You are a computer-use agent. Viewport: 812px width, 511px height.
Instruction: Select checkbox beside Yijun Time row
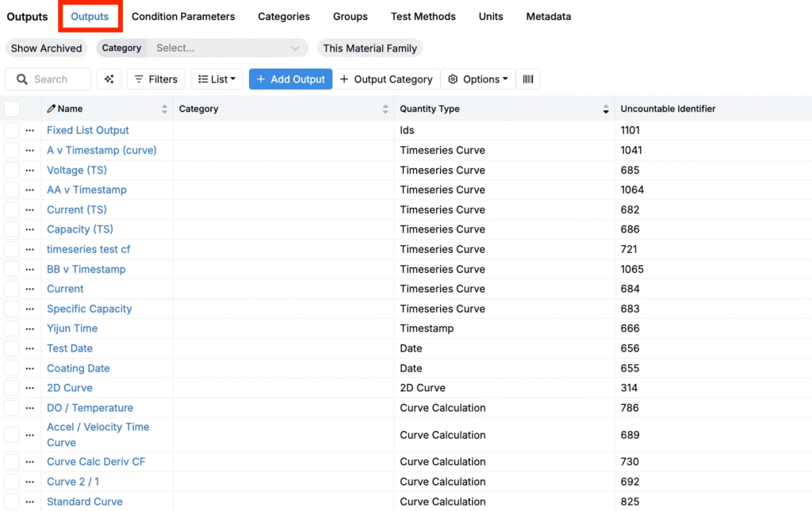[x=12, y=328]
